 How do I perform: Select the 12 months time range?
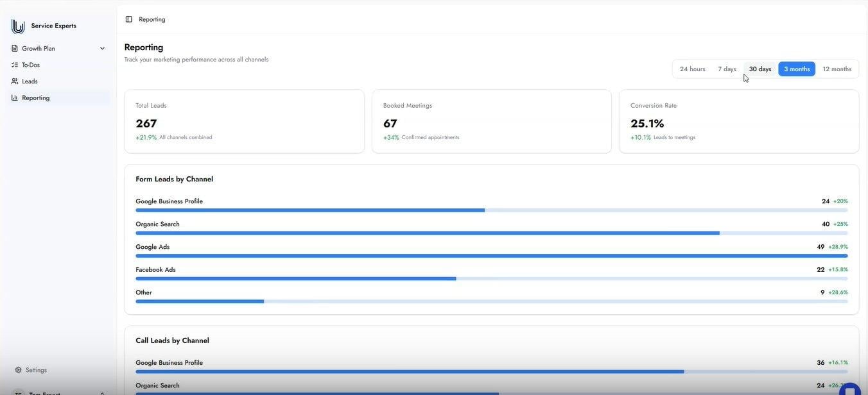pos(837,69)
